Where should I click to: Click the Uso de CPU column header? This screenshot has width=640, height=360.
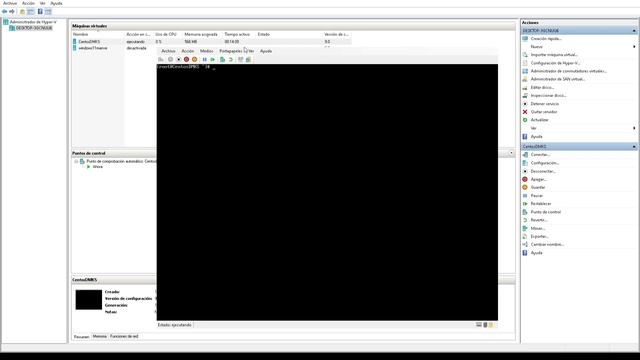166,34
